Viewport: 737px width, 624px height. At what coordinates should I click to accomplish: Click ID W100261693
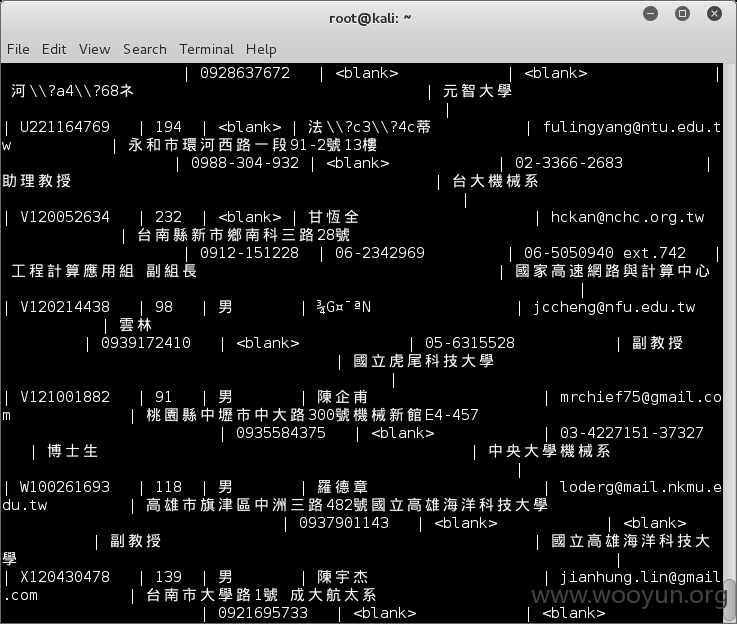[65, 487]
